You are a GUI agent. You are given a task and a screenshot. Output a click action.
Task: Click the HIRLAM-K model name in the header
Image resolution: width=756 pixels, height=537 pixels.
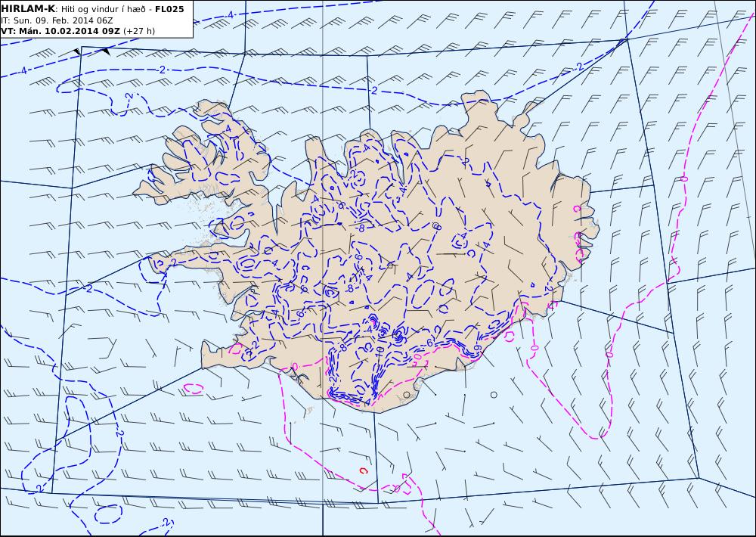tap(28, 8)
